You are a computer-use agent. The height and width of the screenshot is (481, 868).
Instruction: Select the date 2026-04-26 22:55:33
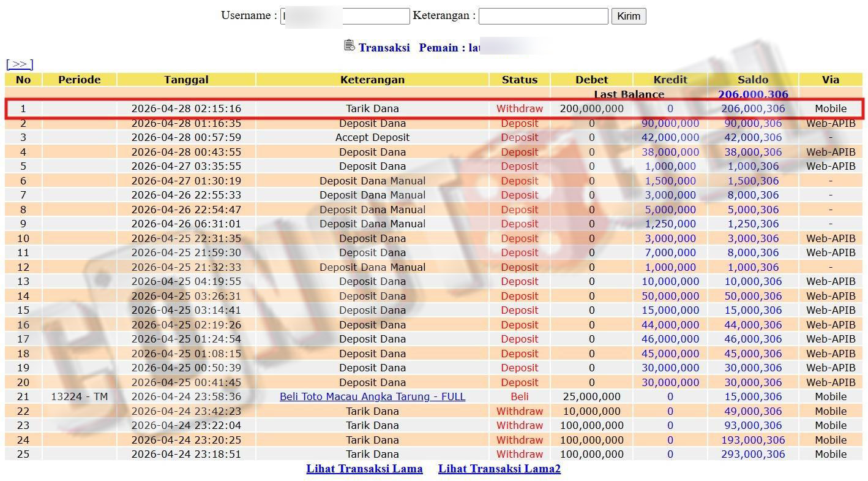click(186, 195)
